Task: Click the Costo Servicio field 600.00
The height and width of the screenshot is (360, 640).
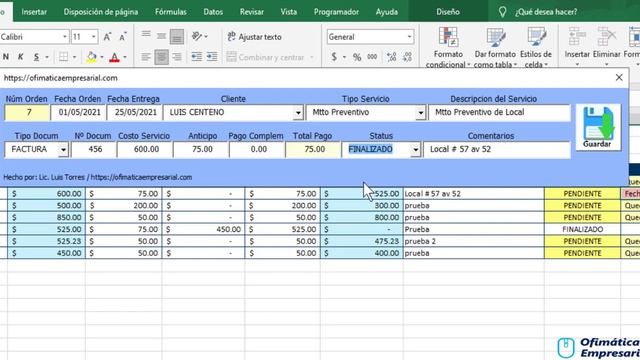Action: (x=144, y=149)
